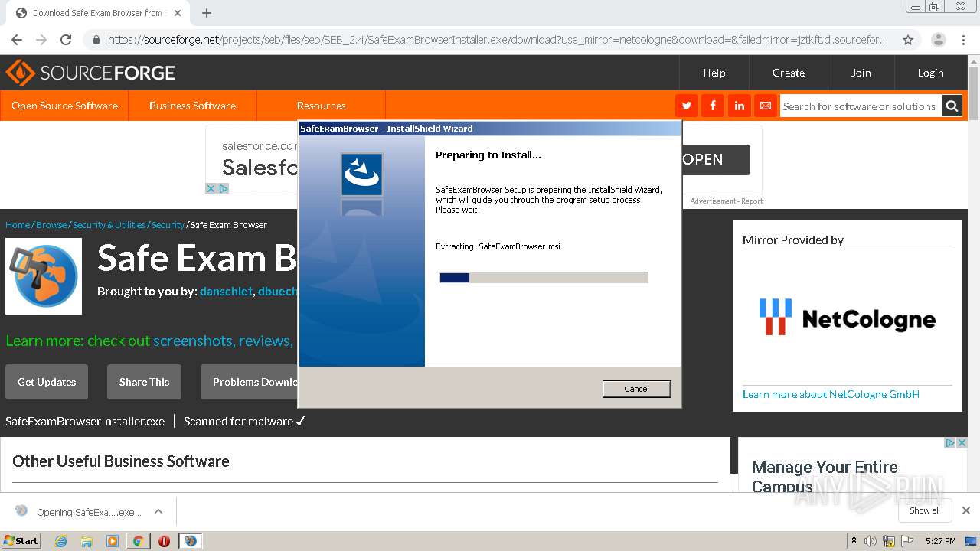Open Windows Explorer folder in taskbar
The height and width of the screenshot is (551, 980).
point(87,541)
